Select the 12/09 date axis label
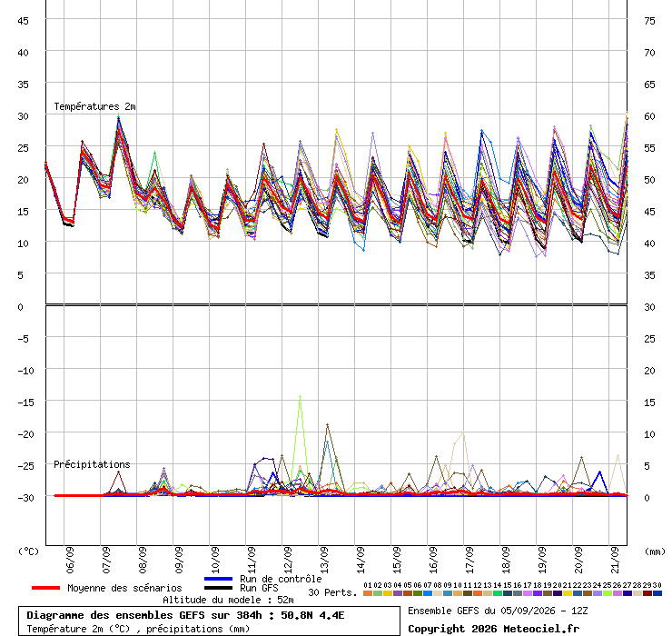The image size is (672, 636). point(288,560)
